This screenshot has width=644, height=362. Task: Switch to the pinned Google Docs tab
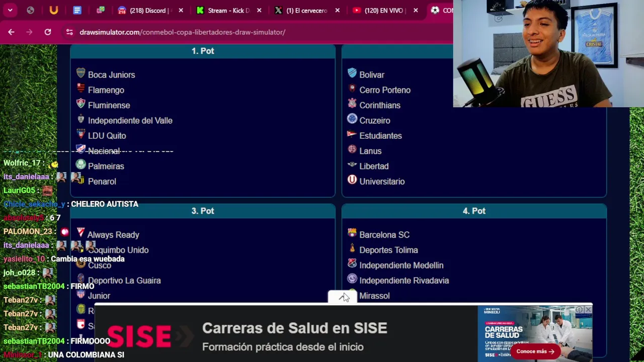click(77, 10)
